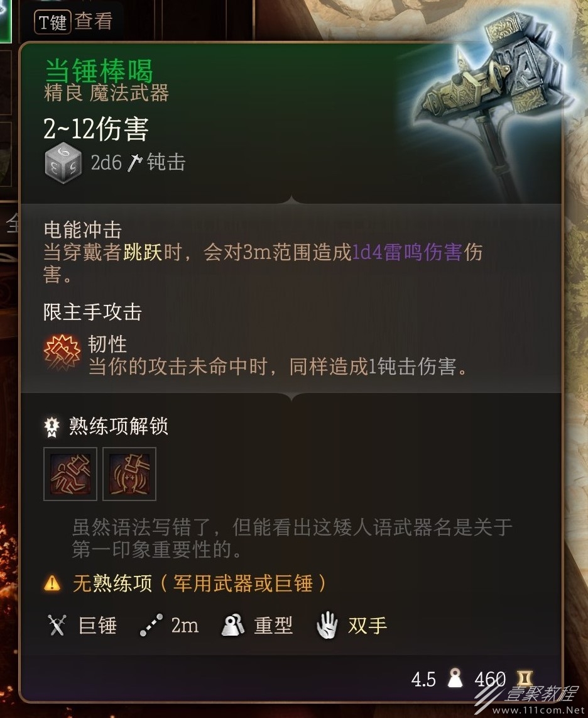This screenshot has width=588, height=718.
Task: Click the highlighted 跳跃 keyword
Action: tap(143, 252)
